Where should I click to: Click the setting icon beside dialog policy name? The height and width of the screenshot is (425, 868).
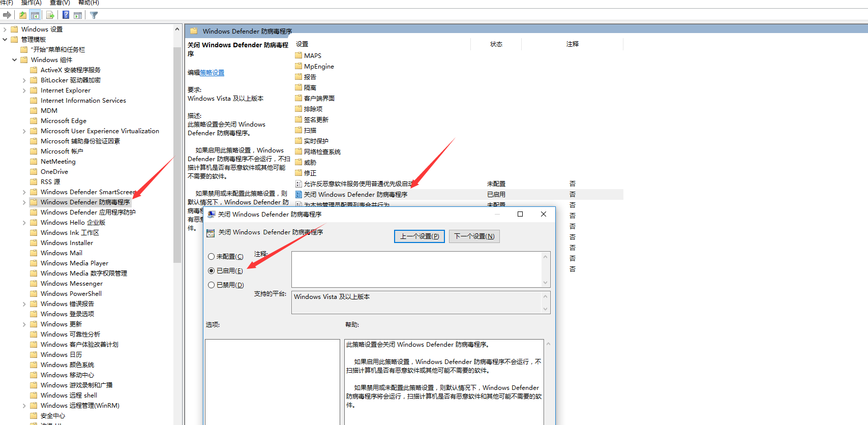coord(211,233)
